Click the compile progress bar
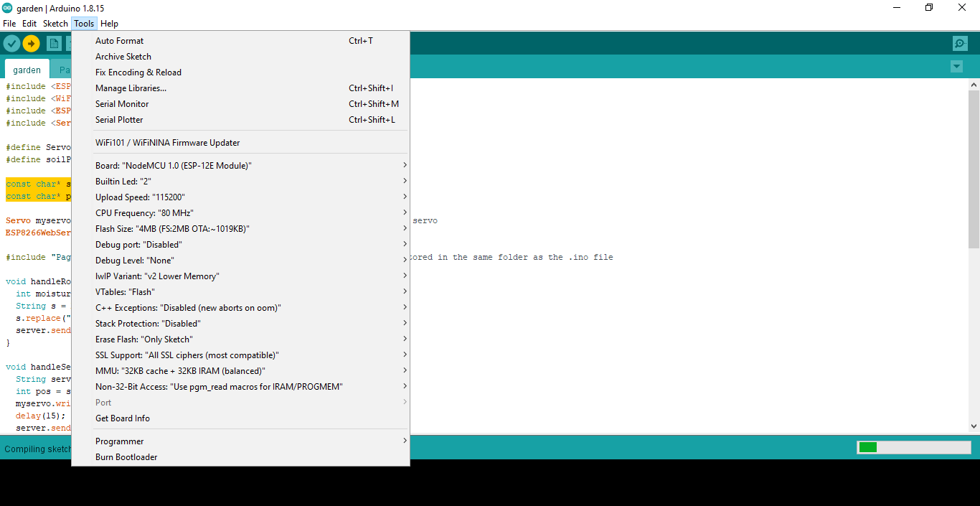980x506 pixels. click(913, 447)
